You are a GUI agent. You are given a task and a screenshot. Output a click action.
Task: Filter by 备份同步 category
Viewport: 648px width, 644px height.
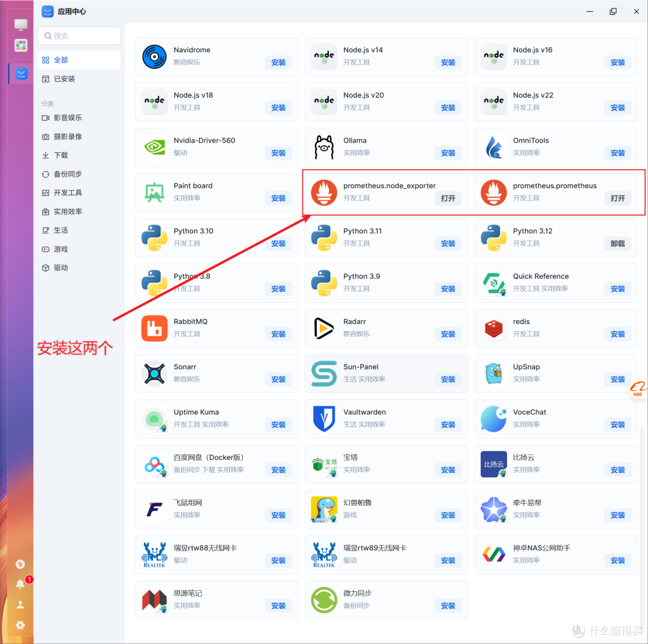[x=79, y=174]
